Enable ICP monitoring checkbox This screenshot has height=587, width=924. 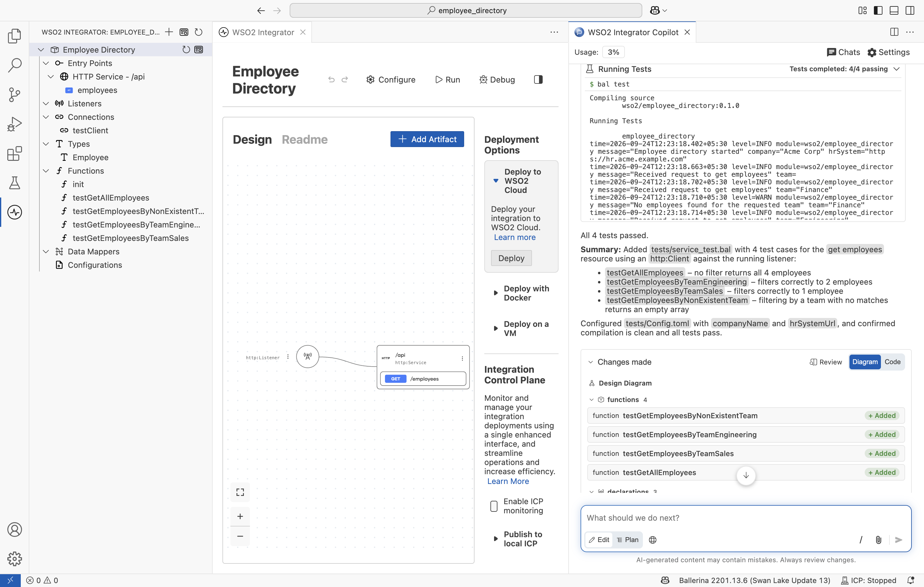[494, 506]
